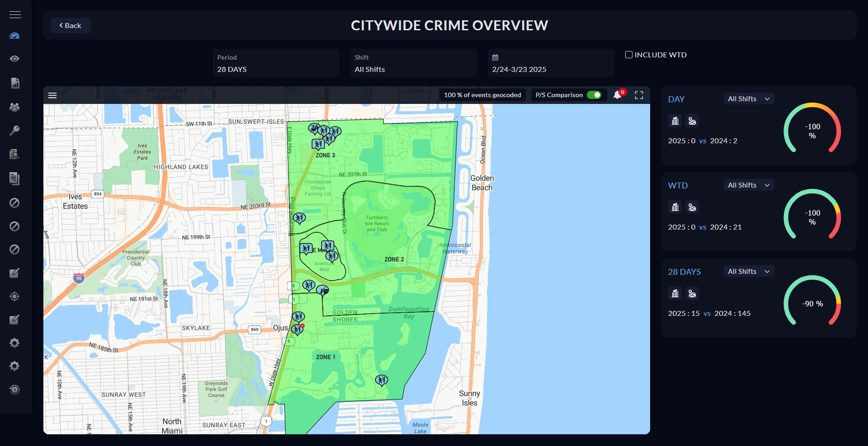Toggle the P/S Comparison switch

(594, 95)
